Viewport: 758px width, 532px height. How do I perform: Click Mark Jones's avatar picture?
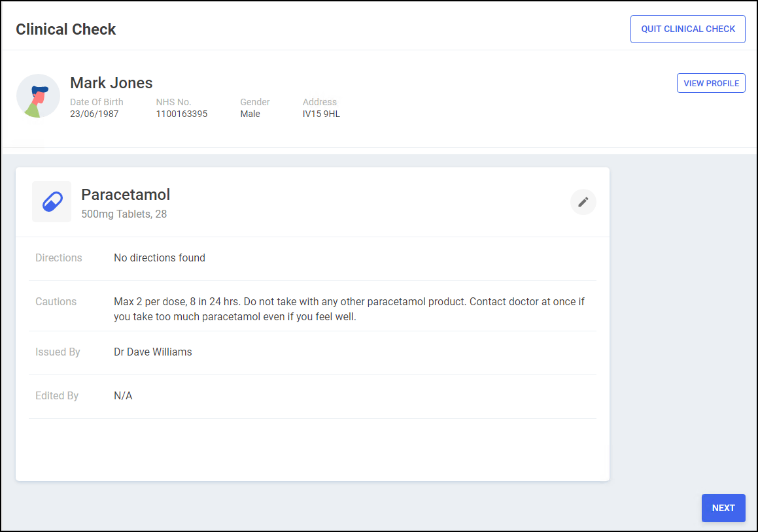(x=38, y=96)
